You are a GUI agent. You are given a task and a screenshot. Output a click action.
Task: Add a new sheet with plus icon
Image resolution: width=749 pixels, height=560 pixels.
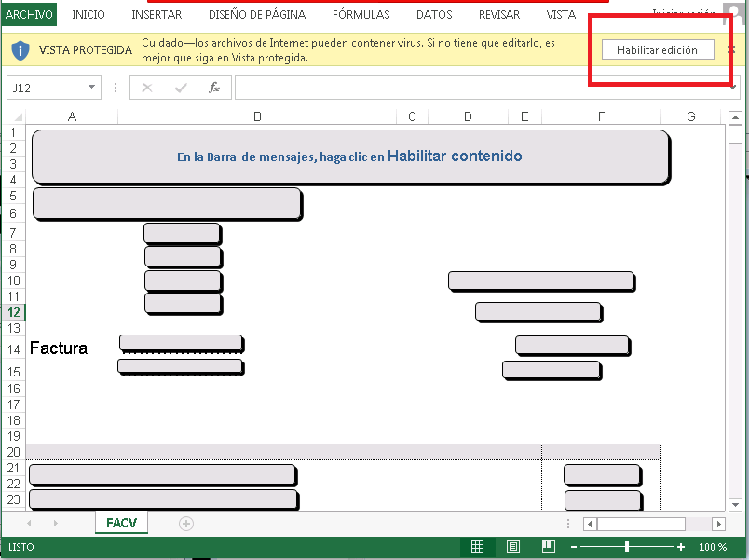click(x=186, y=524)
